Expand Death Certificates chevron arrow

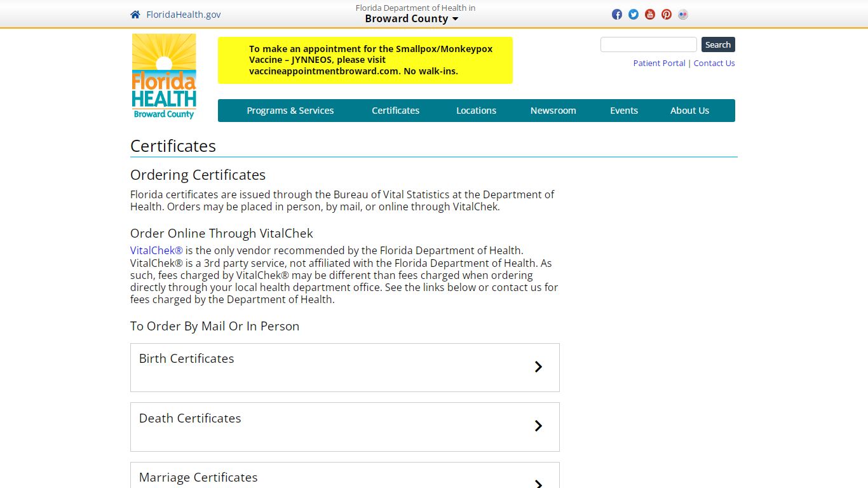point(538,426)
